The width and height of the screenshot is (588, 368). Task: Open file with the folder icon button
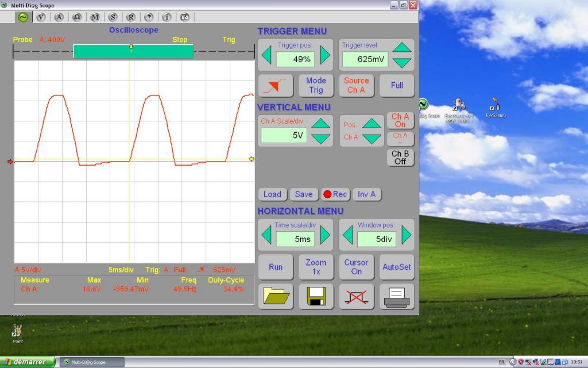click(276, 296)
